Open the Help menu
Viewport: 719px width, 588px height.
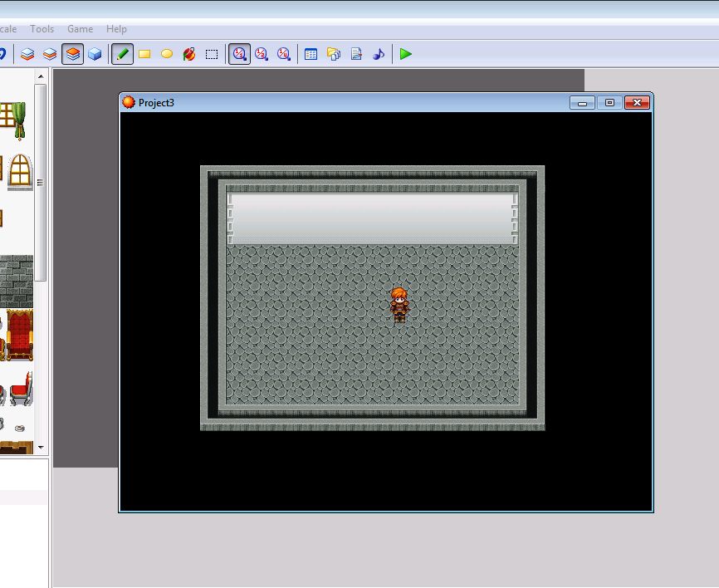(116, 29)
